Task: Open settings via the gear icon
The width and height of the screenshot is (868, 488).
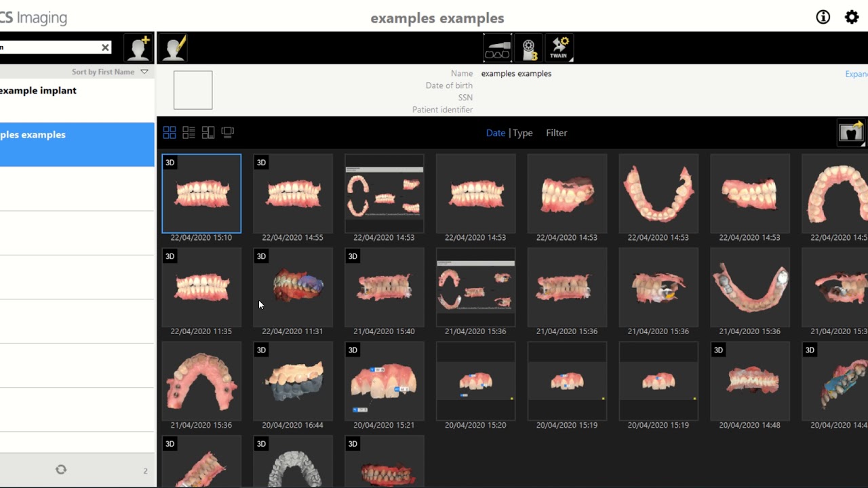Action: (852, 18)
